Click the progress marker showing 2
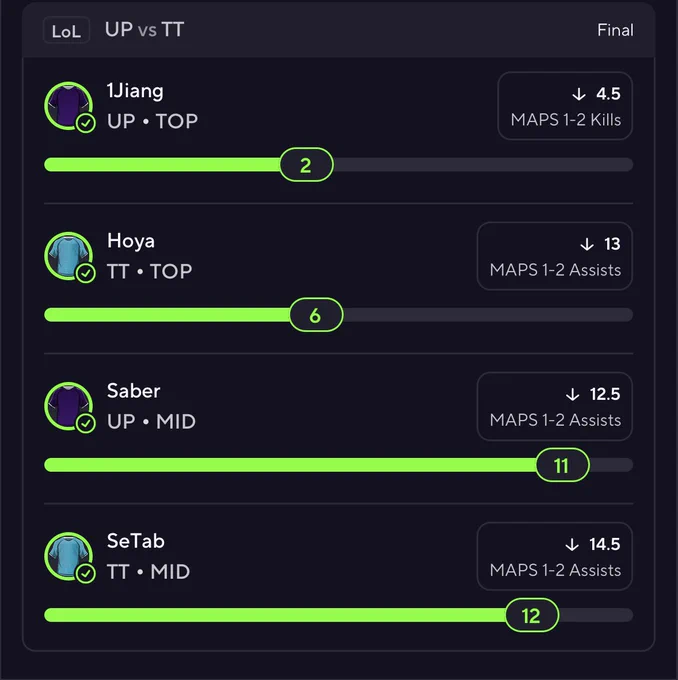The image size is (678, 680). 307,165
